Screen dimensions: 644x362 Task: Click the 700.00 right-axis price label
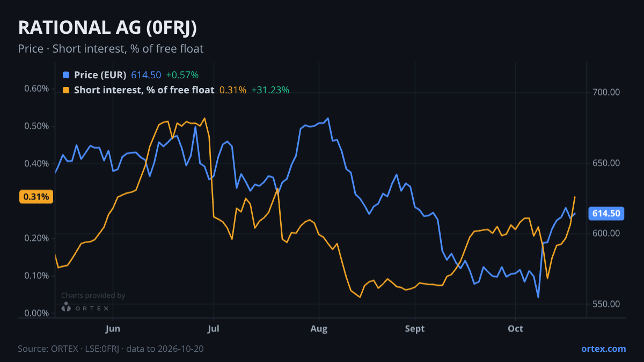(606, 92)
